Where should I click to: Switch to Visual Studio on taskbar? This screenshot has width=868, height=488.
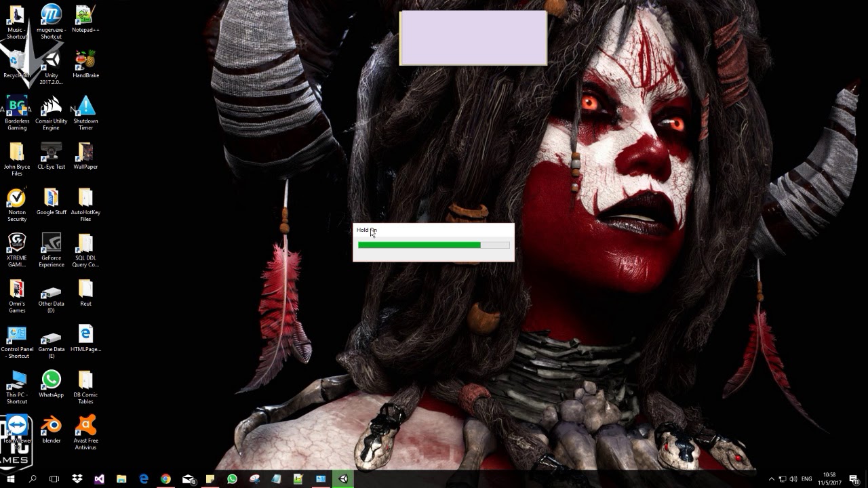[100, 479]
